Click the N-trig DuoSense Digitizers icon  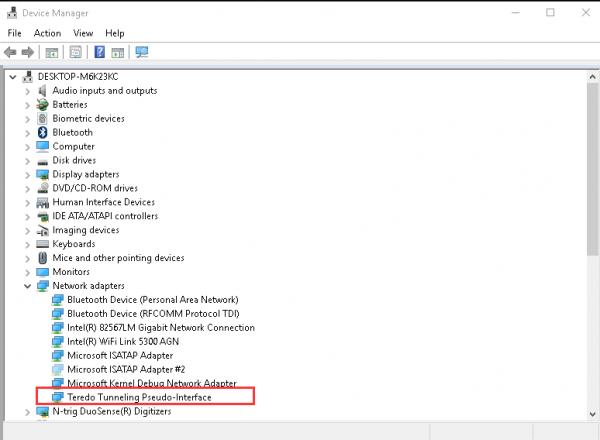[42, 412]
